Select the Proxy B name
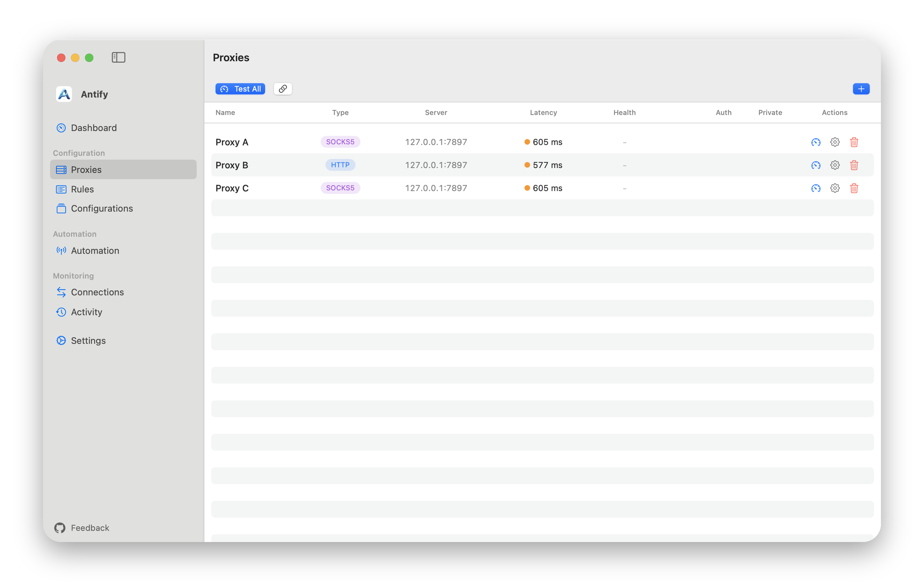The width and height of the screenshot is (924, 582). 232,165
